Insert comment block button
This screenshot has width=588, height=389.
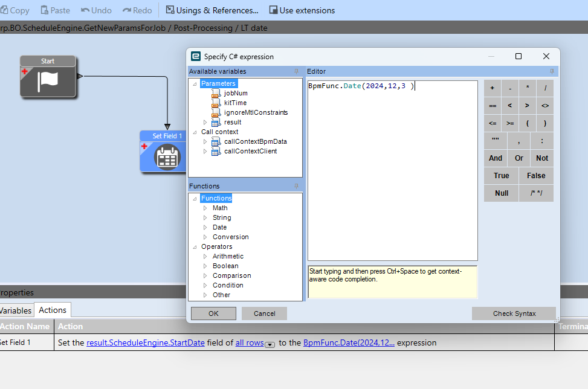coord(536,193)
